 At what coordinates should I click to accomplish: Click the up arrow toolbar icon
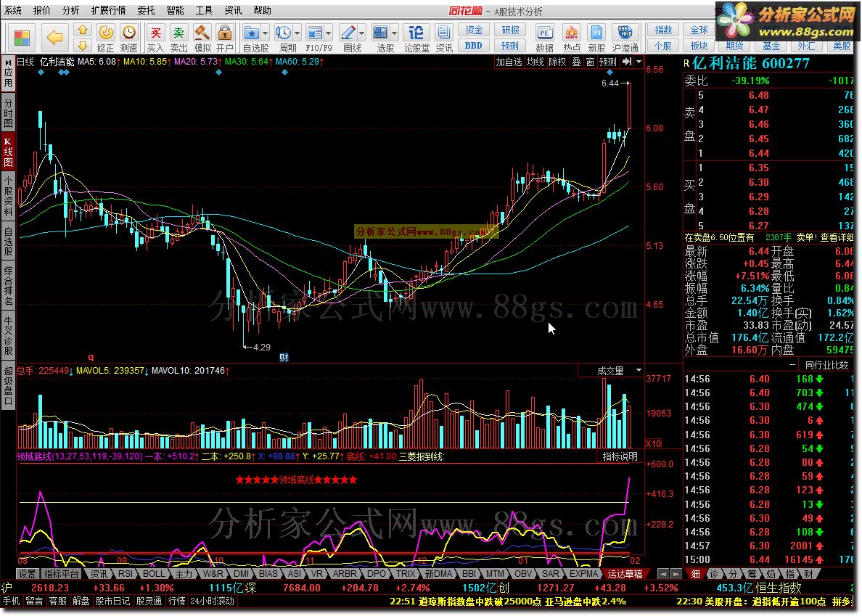pyautogui.click(x=83, y=30)
